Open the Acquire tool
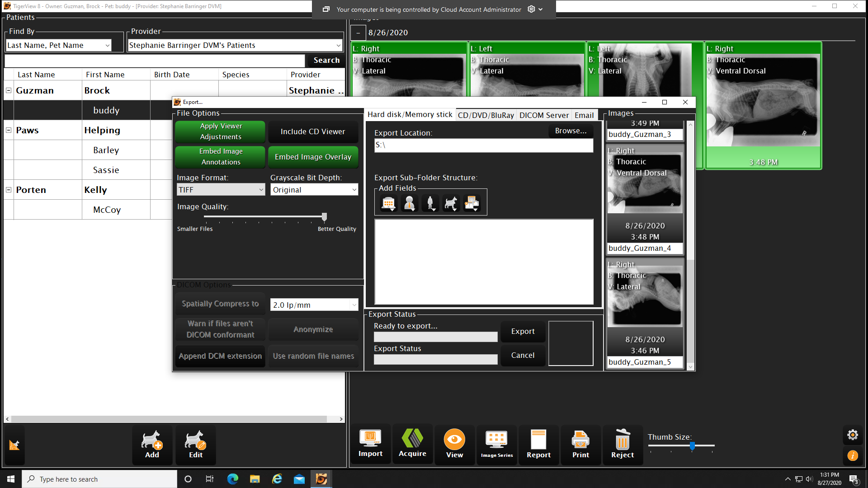 412,444
